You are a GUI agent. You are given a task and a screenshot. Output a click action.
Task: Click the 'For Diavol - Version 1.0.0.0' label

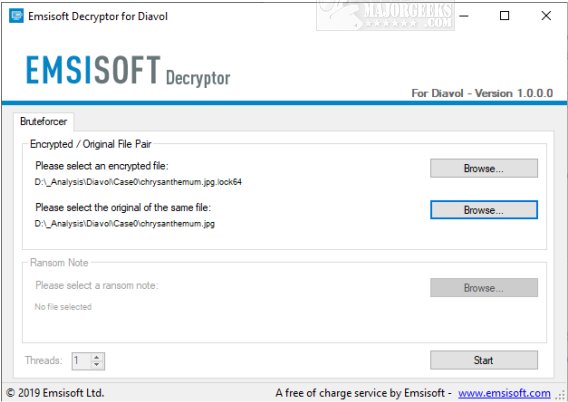click(x=482, y=93)
